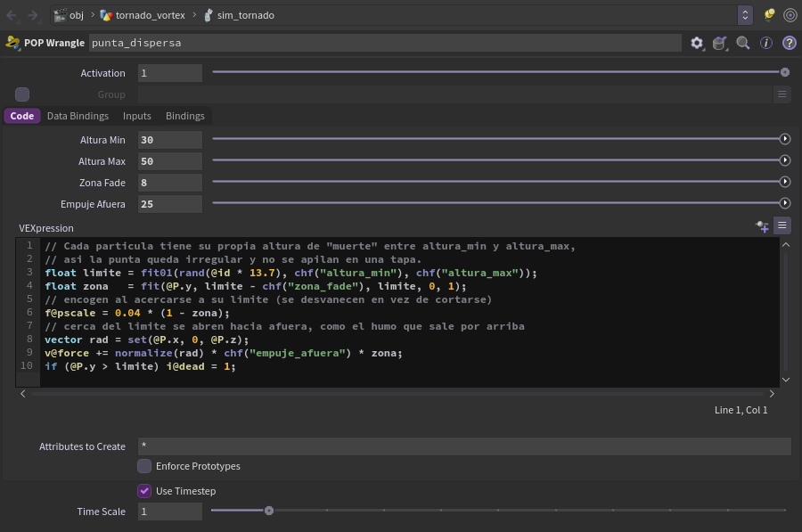Open the Bindings tab
This screenshot has height=532, width=802.
(185, 116)
